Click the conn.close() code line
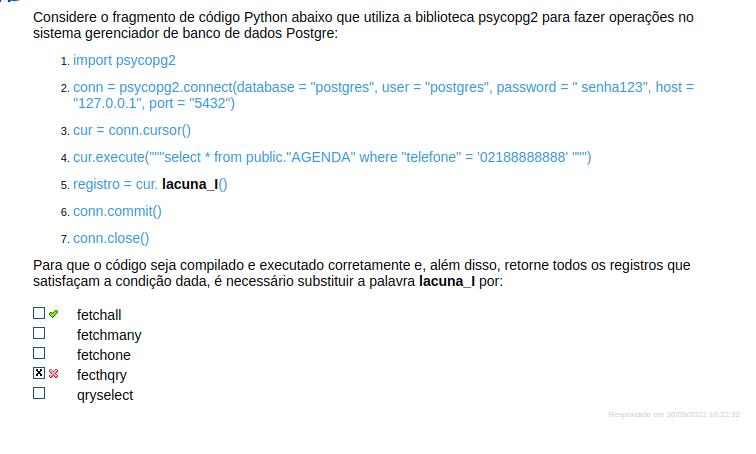This screenshot has width=756, height=454. pyautogui.click(x=110, y=238)
